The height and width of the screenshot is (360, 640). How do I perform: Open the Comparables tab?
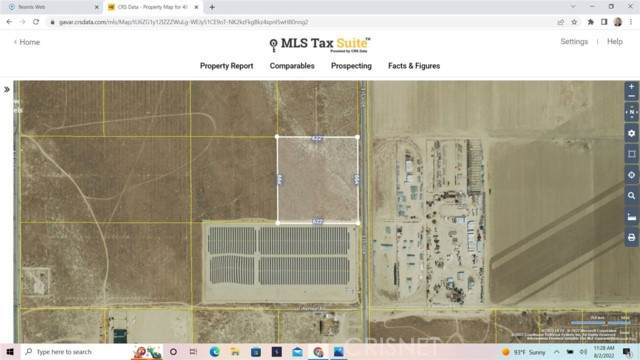point(292,66)
